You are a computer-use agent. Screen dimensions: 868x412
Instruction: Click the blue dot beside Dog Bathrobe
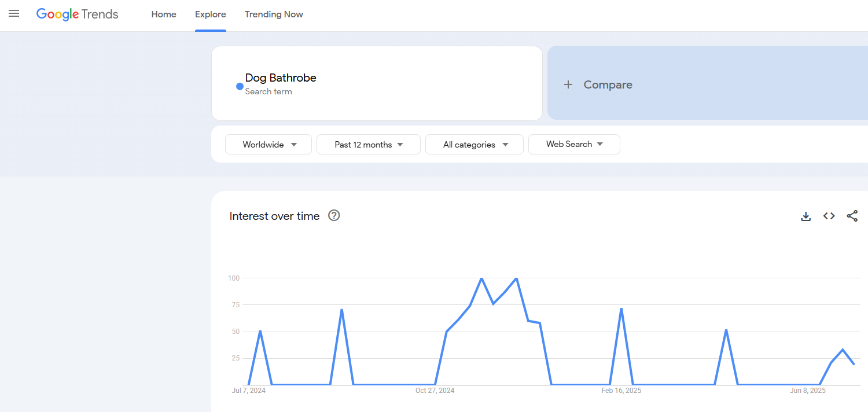tap(239, 86)
